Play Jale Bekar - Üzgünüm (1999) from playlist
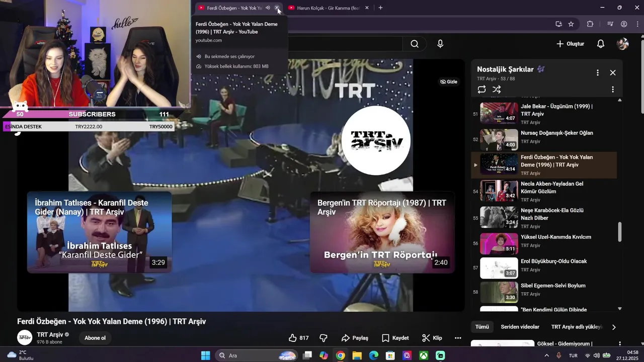This screenshot has height=362, width=644. [543, 114]
